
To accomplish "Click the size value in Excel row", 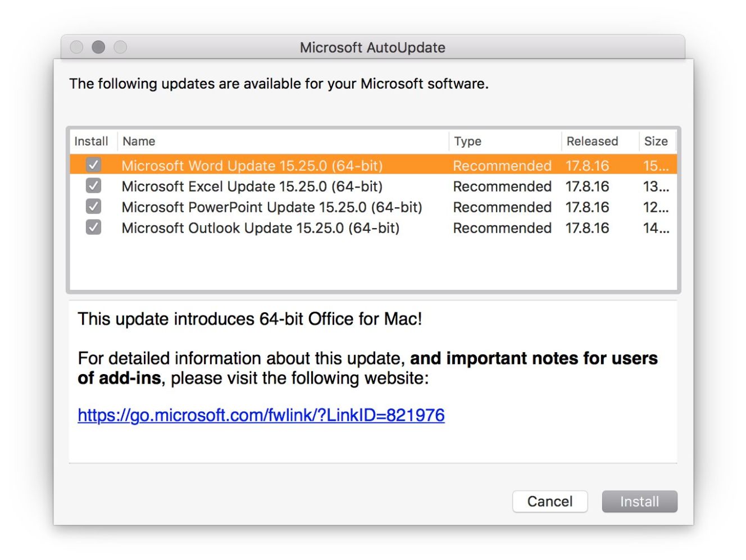I will (656, 186).
